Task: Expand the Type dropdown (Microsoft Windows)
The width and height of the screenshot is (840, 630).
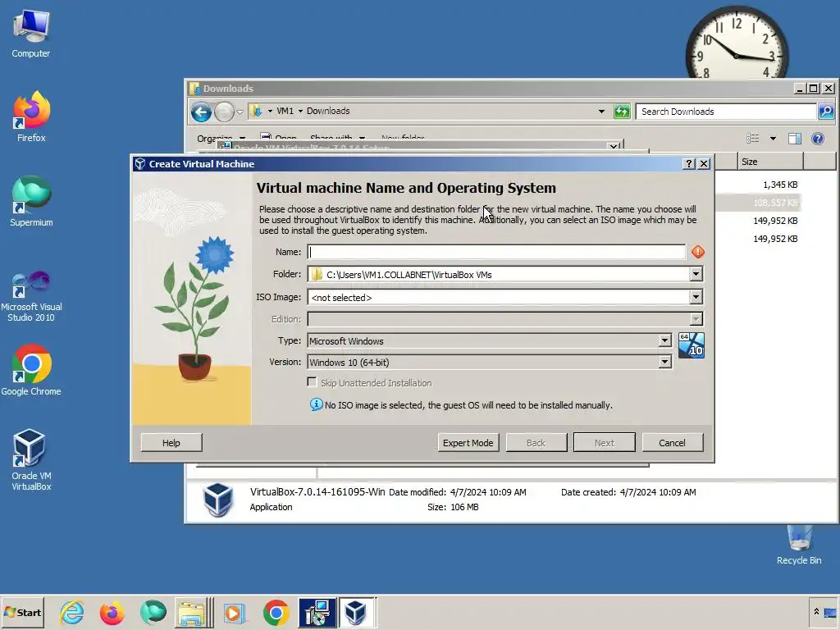Action: [x=664, y=340]
